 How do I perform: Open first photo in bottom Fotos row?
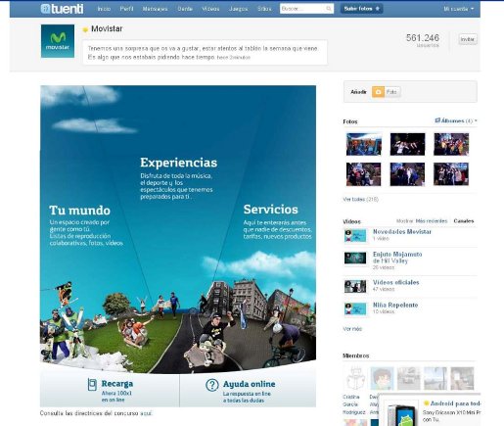click(x=364, y=174)
